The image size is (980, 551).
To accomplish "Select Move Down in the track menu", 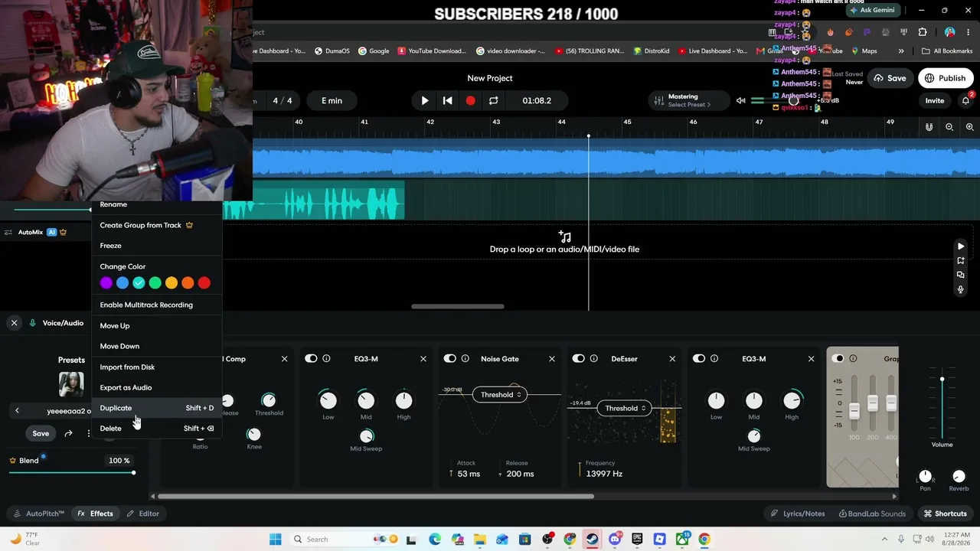I will (157, 346).
